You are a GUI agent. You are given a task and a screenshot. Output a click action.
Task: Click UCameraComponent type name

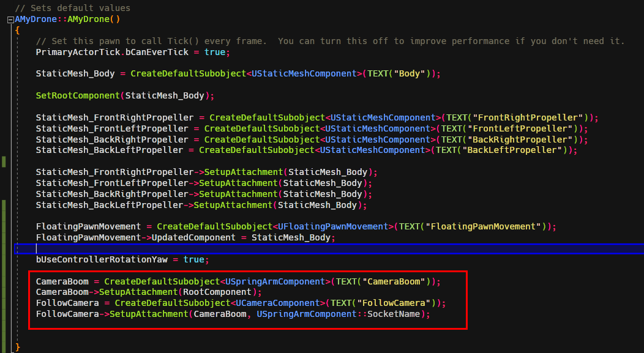(x=278, y=303)
